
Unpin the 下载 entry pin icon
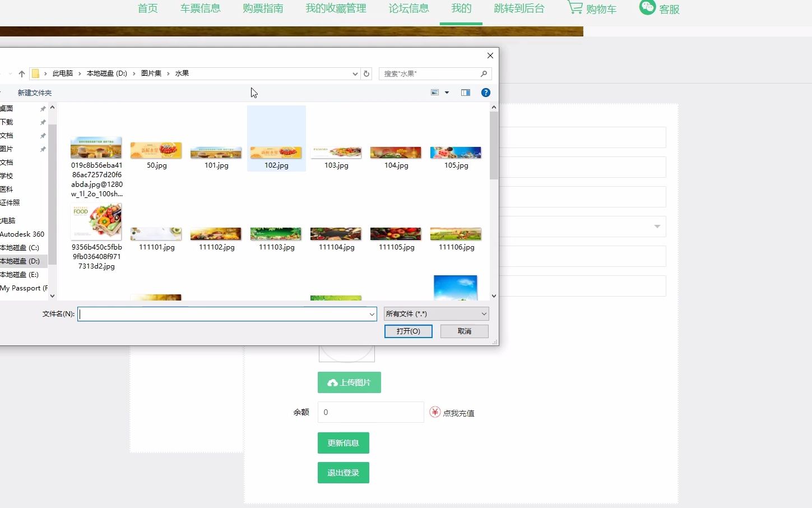click(x=42, y=122)
